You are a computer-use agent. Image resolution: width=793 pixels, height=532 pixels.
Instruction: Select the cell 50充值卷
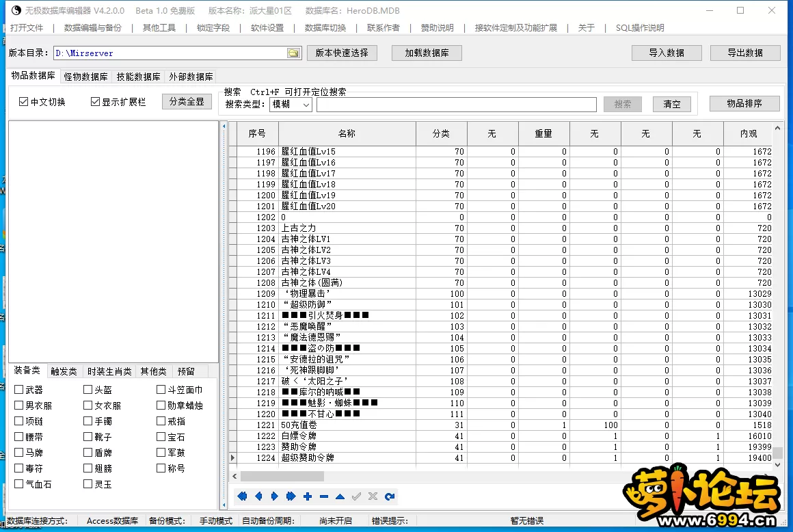click(347, 425)
